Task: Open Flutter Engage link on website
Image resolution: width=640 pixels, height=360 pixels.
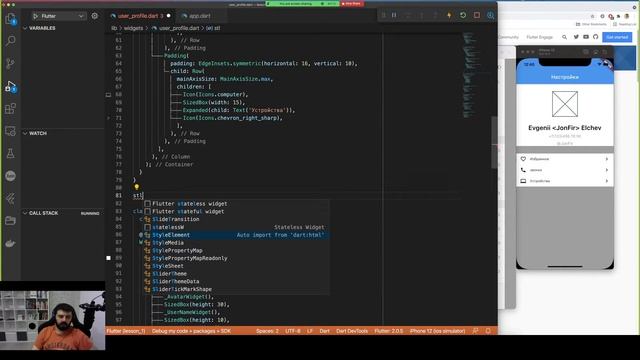Action: [x=540, y=37]
